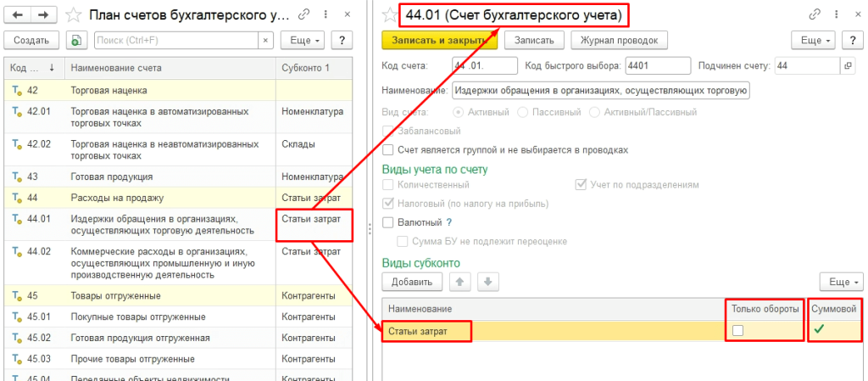
Task: Click the Наименование счета column header
Action: (170, 68)
